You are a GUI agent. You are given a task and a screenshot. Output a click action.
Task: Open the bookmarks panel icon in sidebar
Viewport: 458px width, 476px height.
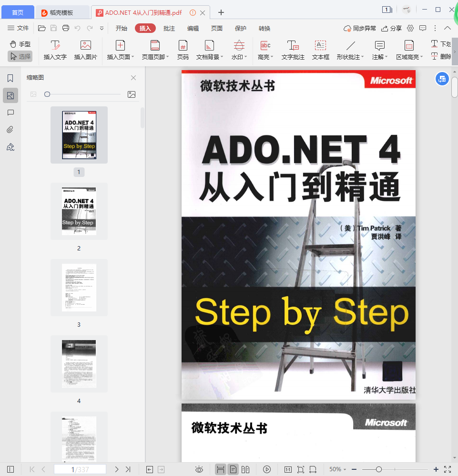[x=10, y=78]
